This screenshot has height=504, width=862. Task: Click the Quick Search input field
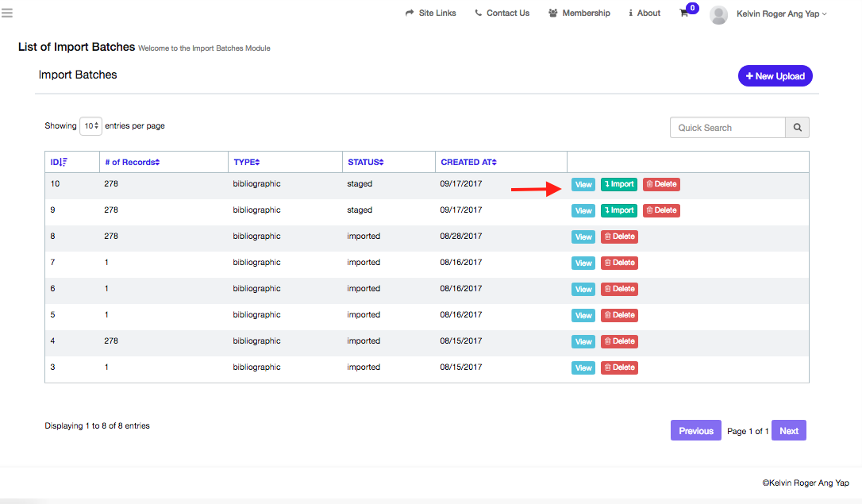pyautogui.click(x=727, y=128)
